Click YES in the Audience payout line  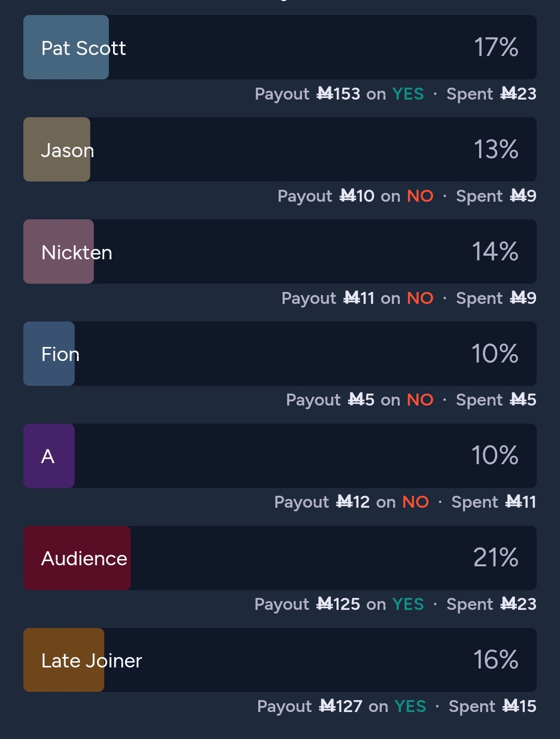coord(408,604)
